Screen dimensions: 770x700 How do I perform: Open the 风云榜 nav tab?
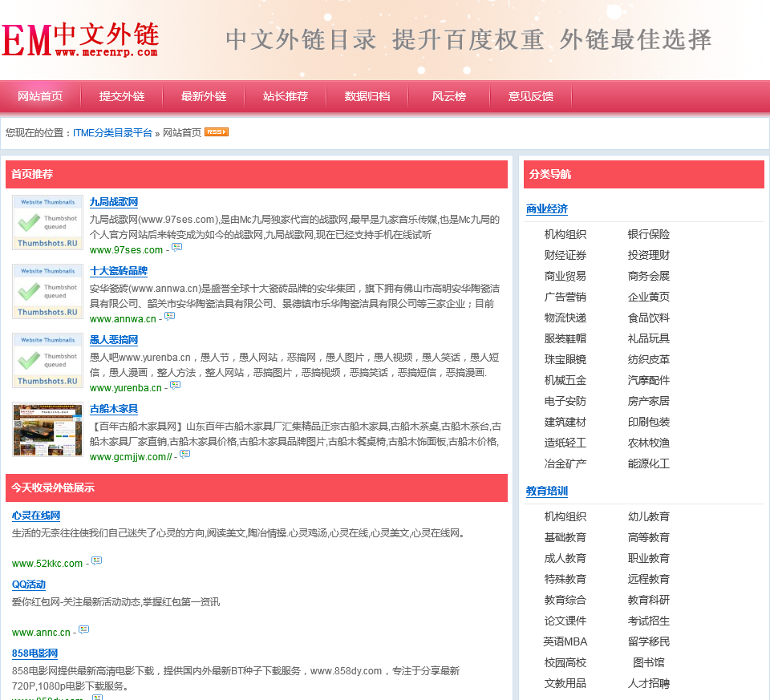coord(449,96)
